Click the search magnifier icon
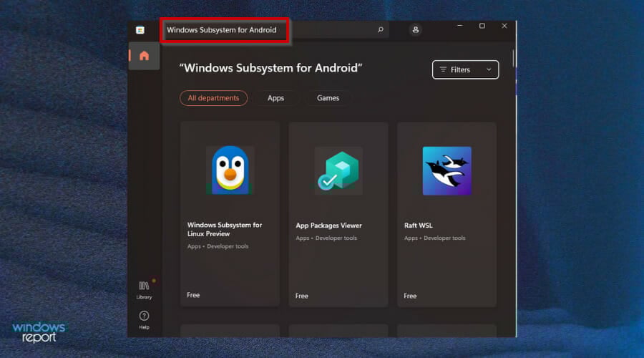The height and width of the screenshot is (358, 644). [x=381, y=29]
